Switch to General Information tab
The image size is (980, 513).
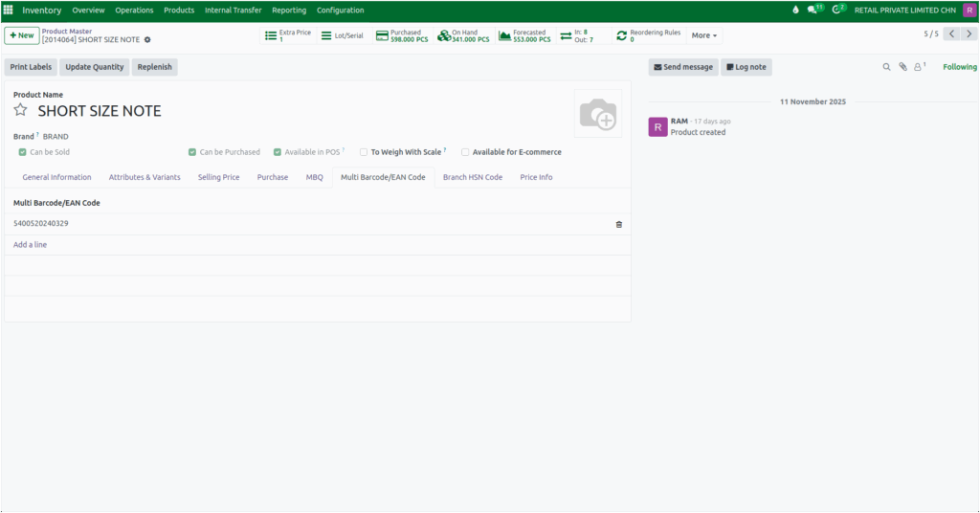56,177
